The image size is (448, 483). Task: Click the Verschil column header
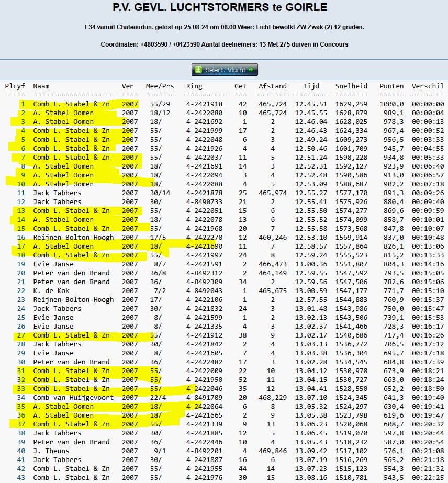(x=428, y=86)
